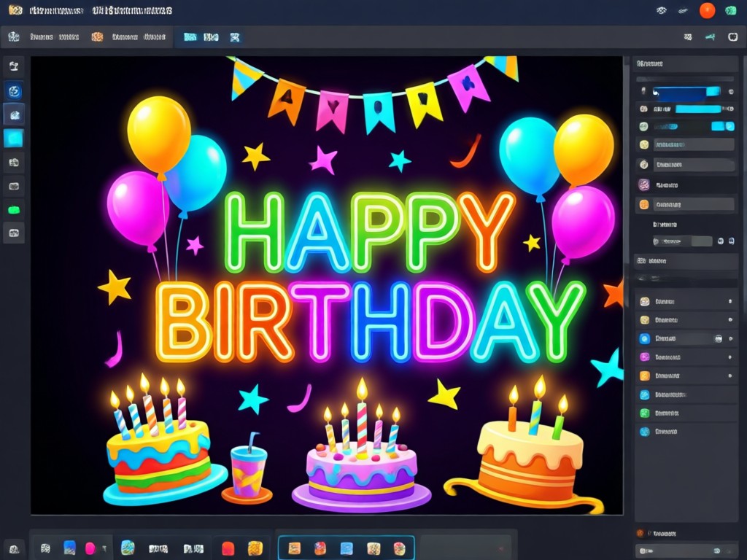Select the small green pill tool

tap(14, 210)
